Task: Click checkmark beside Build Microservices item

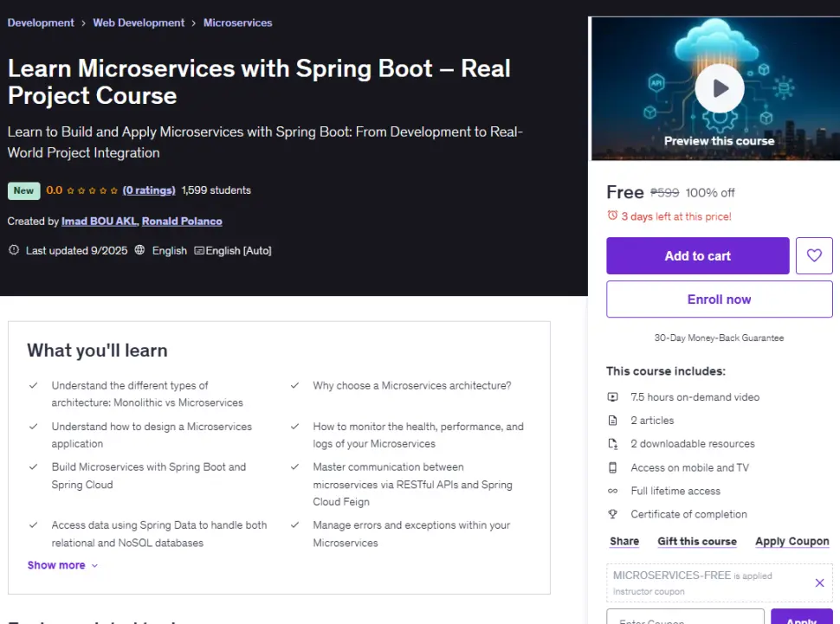Action: (33, 467)
